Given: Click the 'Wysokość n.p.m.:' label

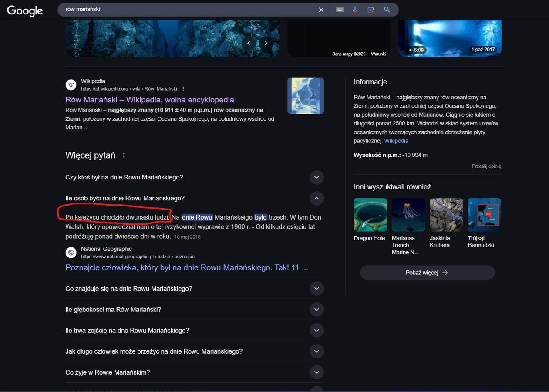Looking at the screenshot, I should tap(377, 155).
